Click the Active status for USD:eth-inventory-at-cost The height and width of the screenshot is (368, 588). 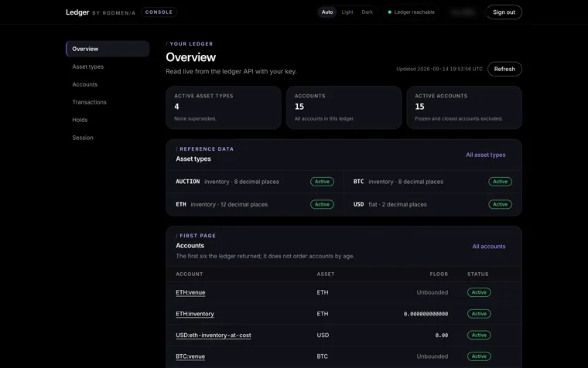[479, 335]
